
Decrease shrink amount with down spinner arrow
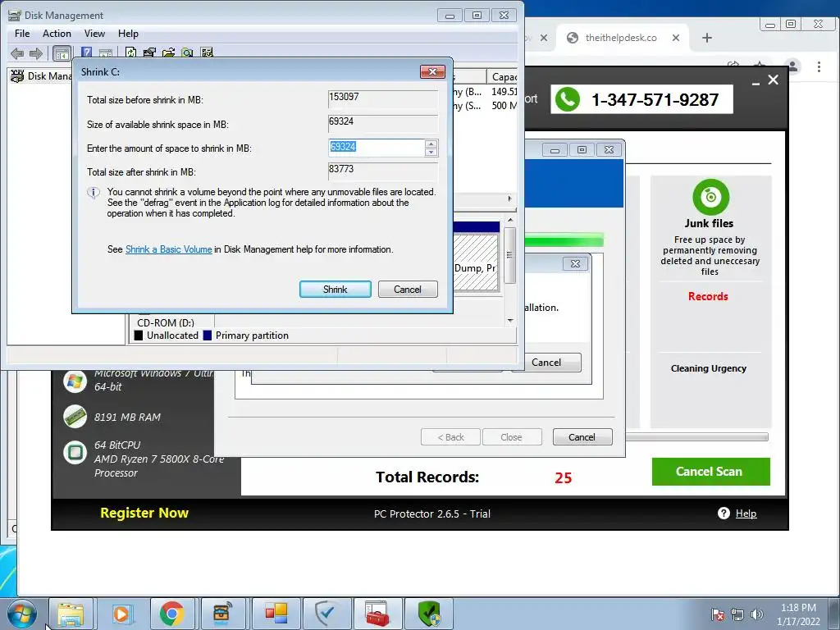(431, 152)
